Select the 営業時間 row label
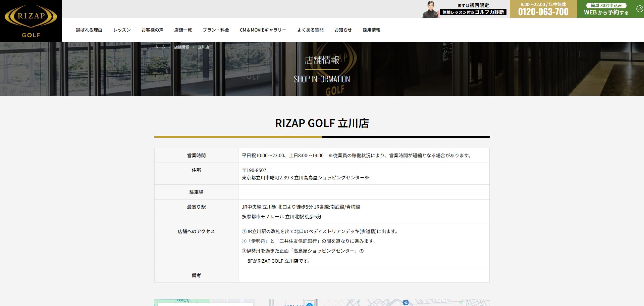This screenshot has width=644, height=306. 196,156
